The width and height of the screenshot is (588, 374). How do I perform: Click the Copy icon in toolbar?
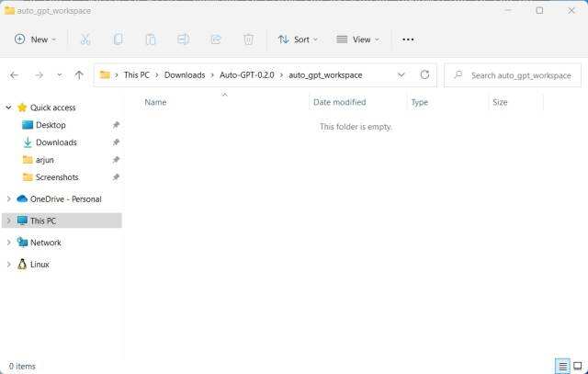[x=118, y=40]
